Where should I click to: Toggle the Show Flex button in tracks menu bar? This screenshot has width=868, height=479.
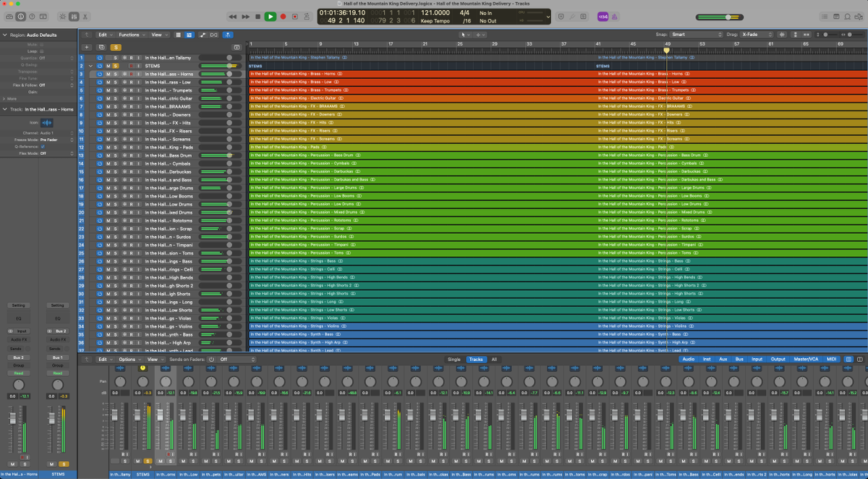click(x=214, y=35)
